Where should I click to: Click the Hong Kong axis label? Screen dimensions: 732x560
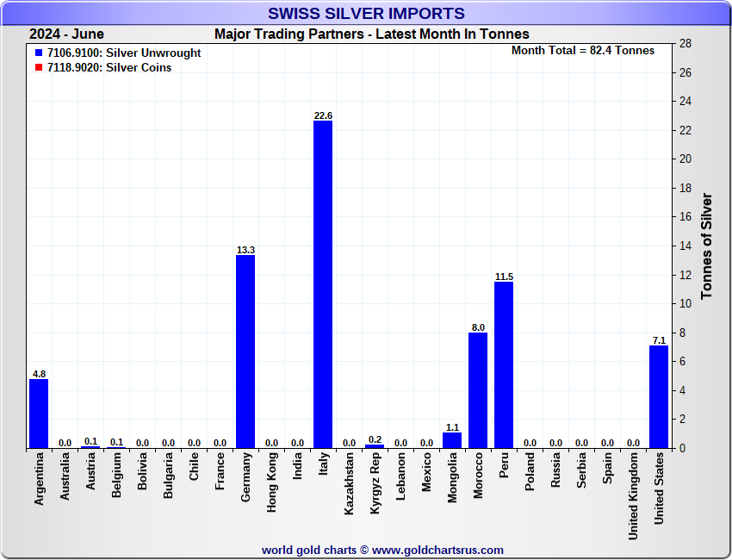click(271, 484)
